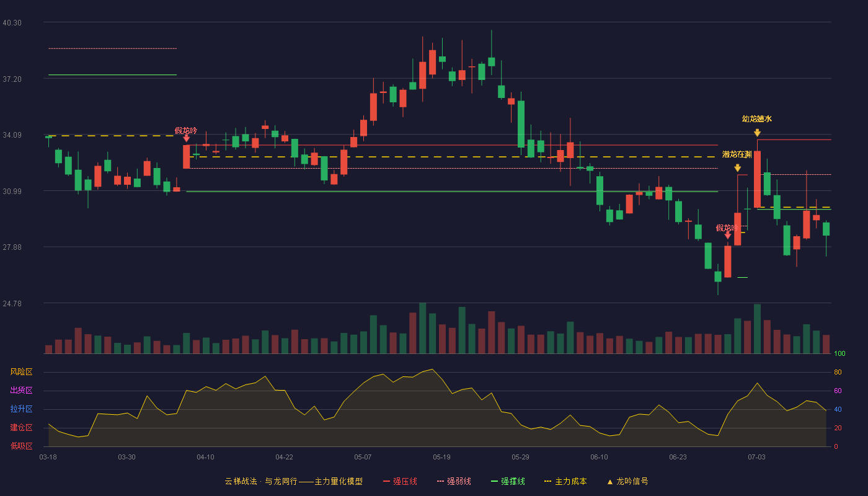Toggle the 强弱线 legend entry
This screenshot has width=868, height=496.
[454, 481]
